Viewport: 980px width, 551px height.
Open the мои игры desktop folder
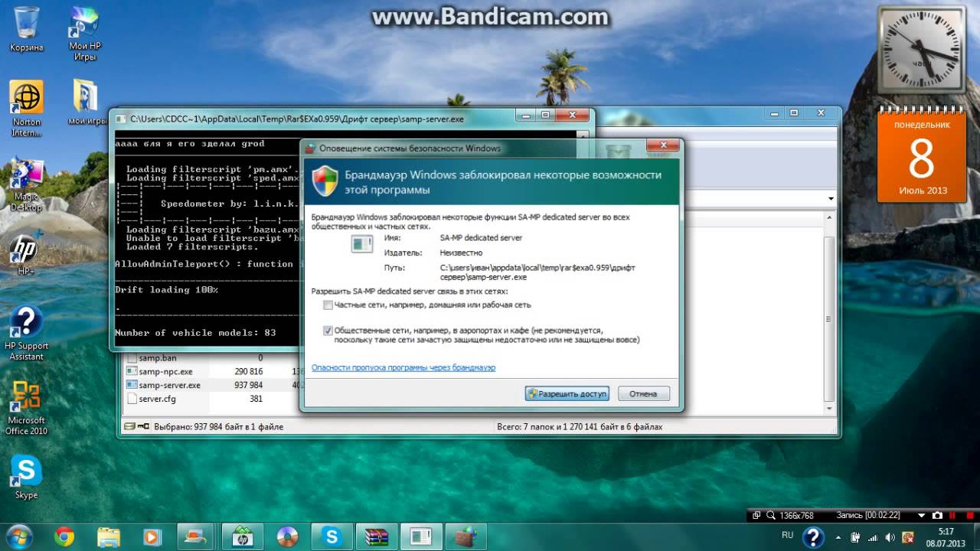[x=86, y=102]
